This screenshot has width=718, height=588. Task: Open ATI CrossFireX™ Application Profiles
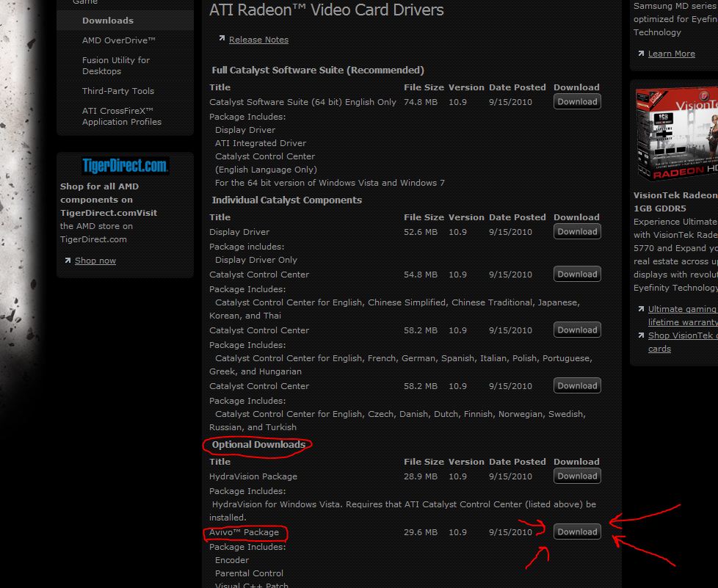(122, 116)
